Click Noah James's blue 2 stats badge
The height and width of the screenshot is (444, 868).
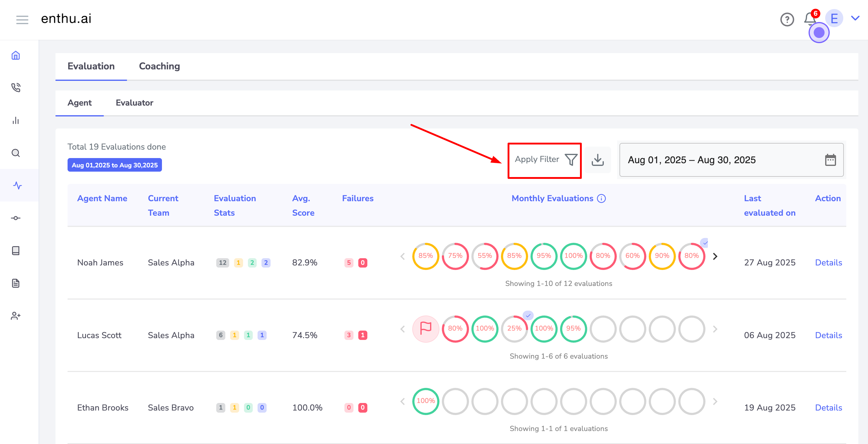tap(266, 263)
